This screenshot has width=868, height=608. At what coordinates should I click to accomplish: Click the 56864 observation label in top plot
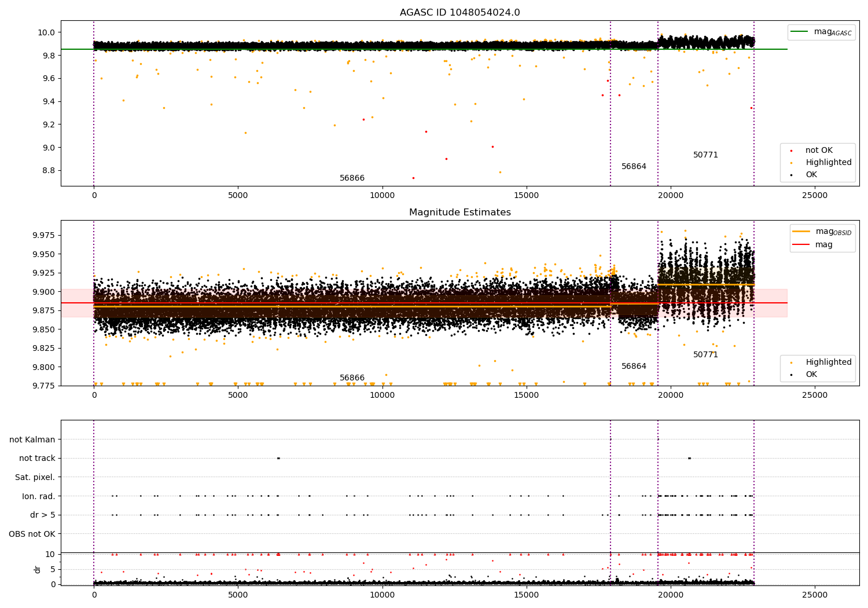point(634,167)
